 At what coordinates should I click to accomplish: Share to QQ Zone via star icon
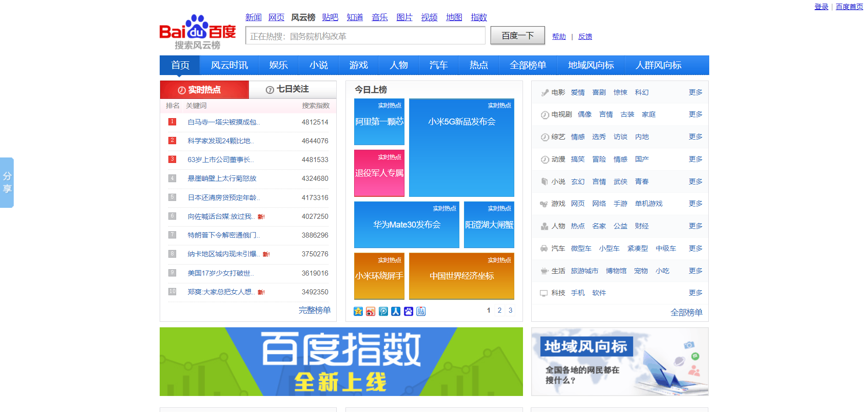(x=358, y=311)
